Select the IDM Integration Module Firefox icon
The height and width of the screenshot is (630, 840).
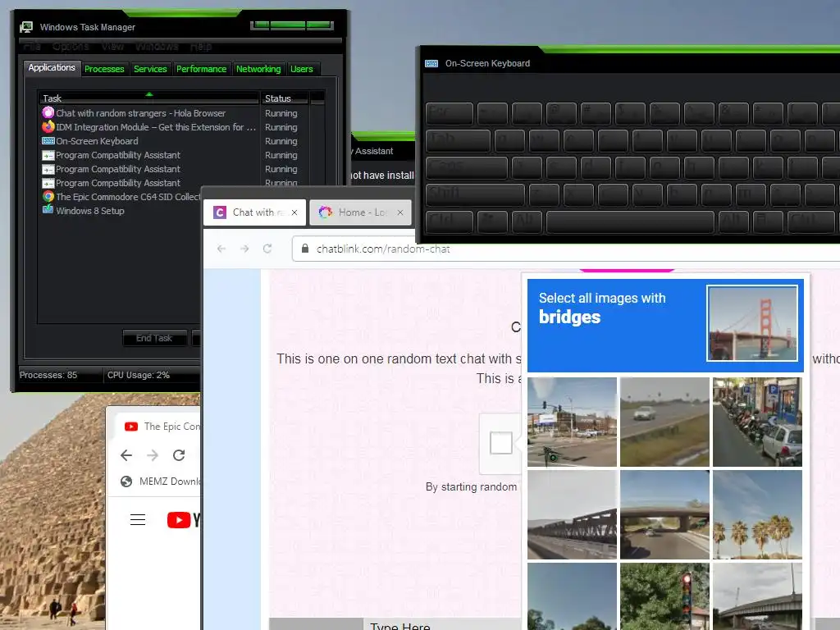(x=48, y=126)
